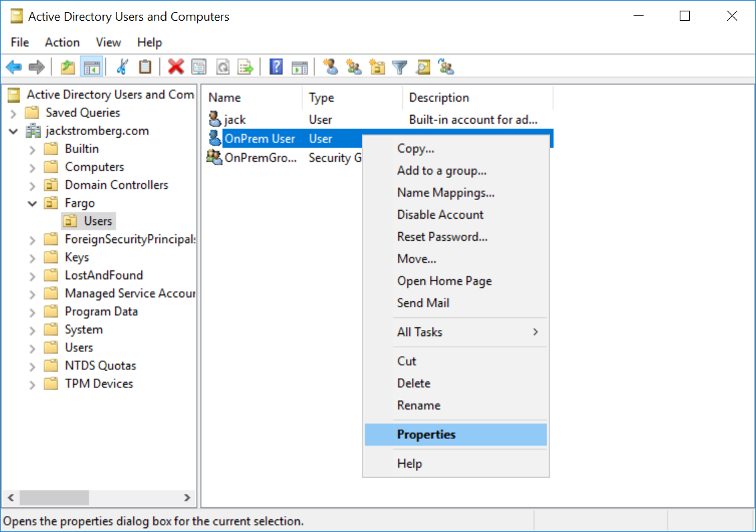Open filter options with the funnel icon

tap(399, 66)
